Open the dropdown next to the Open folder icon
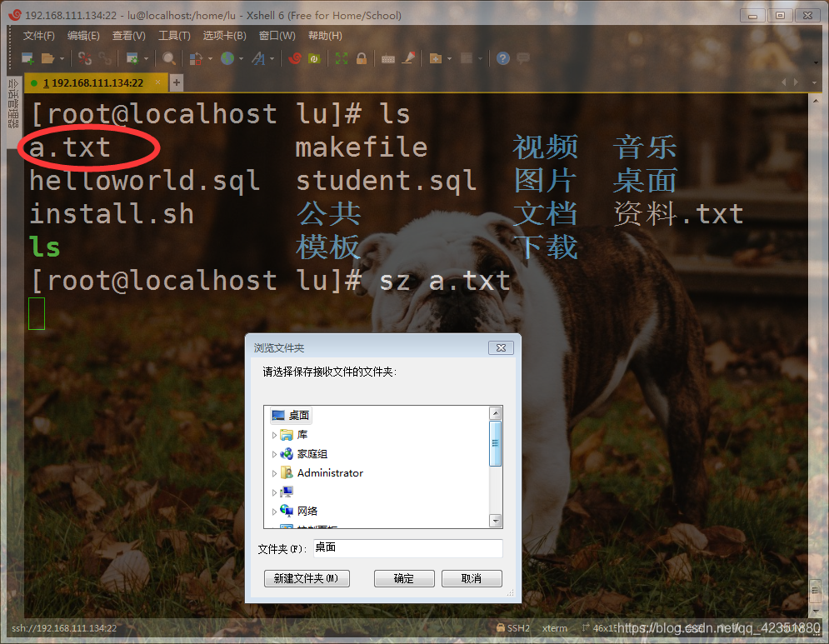Viewport: 829px width, 644px height. coord(62,58)
